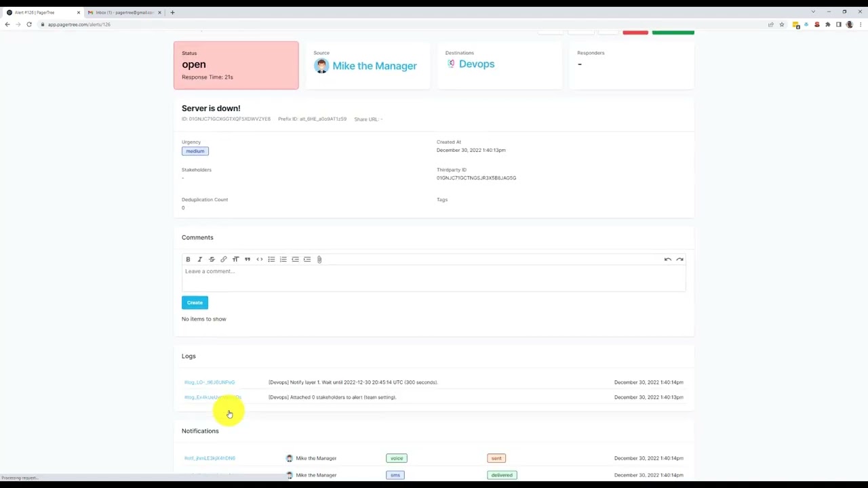Open the yellow browser extension
Viewport: 868px width, 488px height.
pos(795,24)
